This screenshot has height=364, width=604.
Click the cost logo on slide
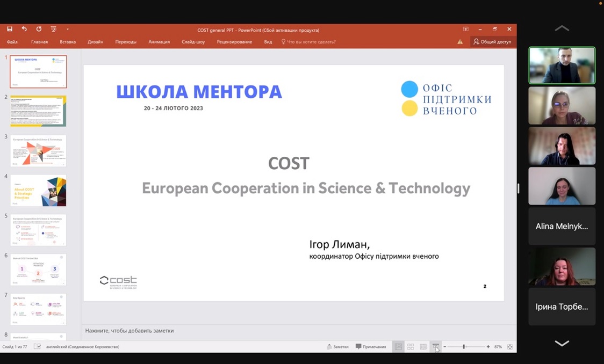coord(118,282)
